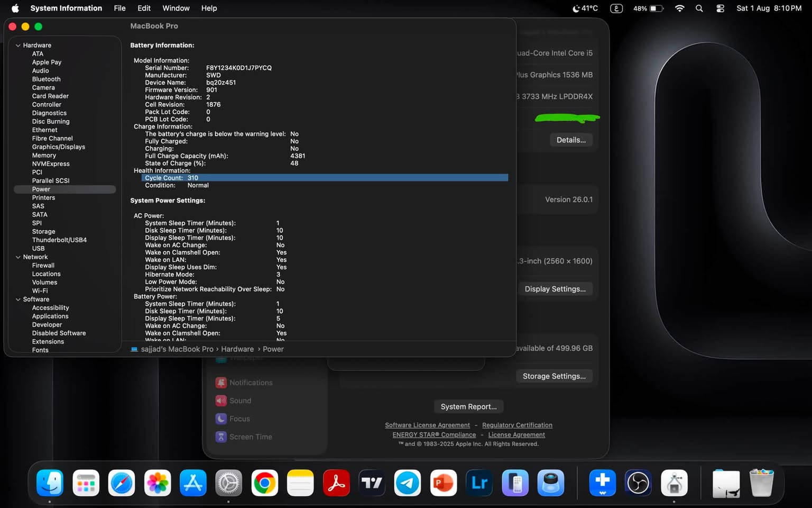Collapse the Software section

tap(18, 300)
